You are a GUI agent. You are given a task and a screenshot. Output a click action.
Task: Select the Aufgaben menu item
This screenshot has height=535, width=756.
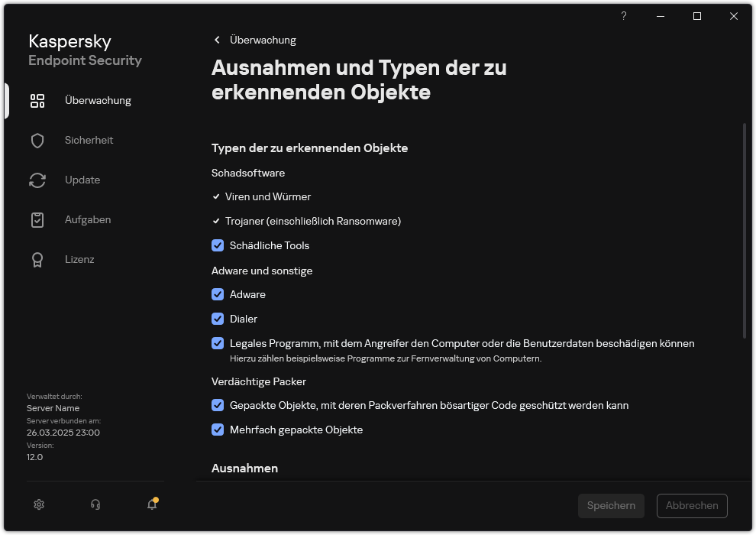coord(87,219)
